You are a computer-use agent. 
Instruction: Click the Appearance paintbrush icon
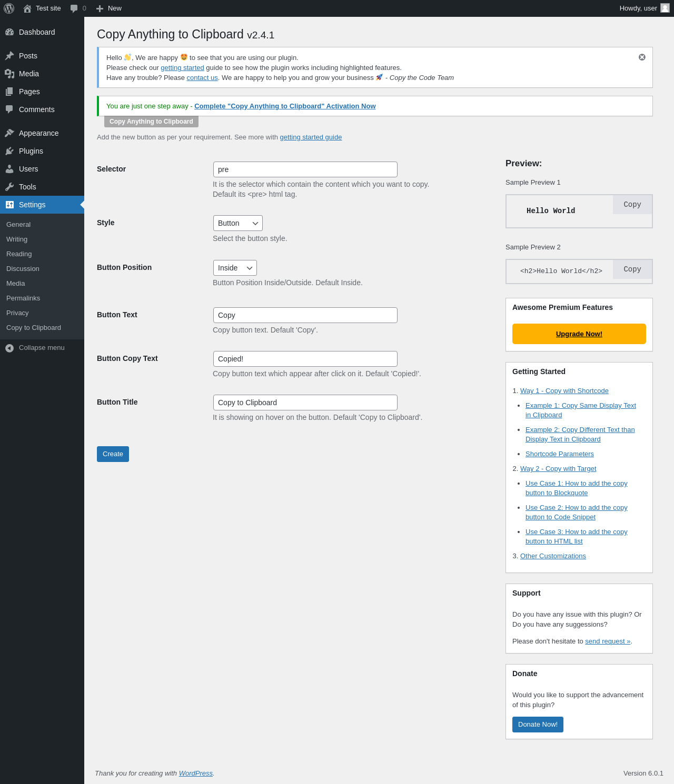click(x=9, y=133)
